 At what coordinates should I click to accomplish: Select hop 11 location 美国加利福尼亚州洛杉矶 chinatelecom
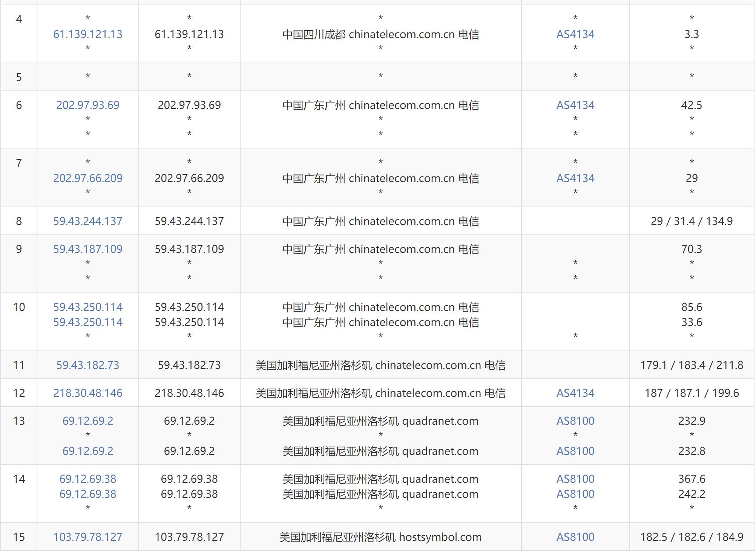[381, 365]
